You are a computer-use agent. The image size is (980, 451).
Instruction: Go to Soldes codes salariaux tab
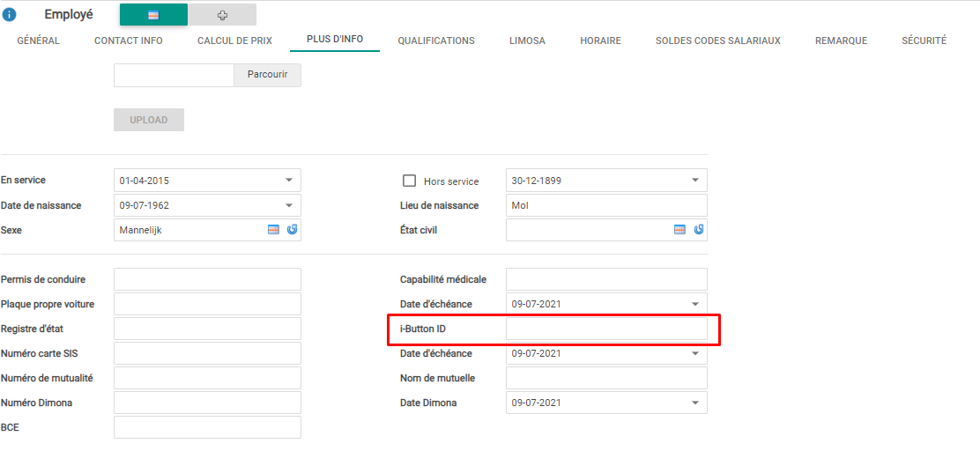click(718, 41)
